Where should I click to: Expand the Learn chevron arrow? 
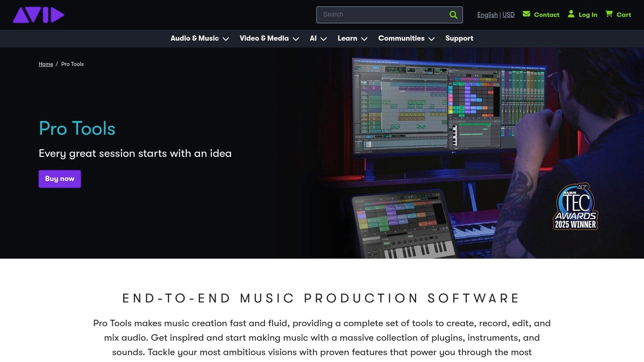(x=364, y=39)
